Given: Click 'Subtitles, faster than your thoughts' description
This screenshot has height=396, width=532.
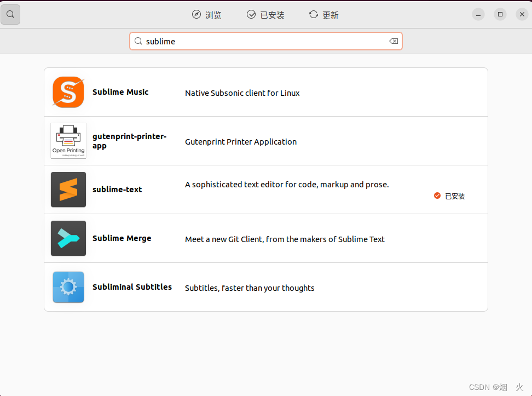Looking at the screenshot, I should [250, 288].
